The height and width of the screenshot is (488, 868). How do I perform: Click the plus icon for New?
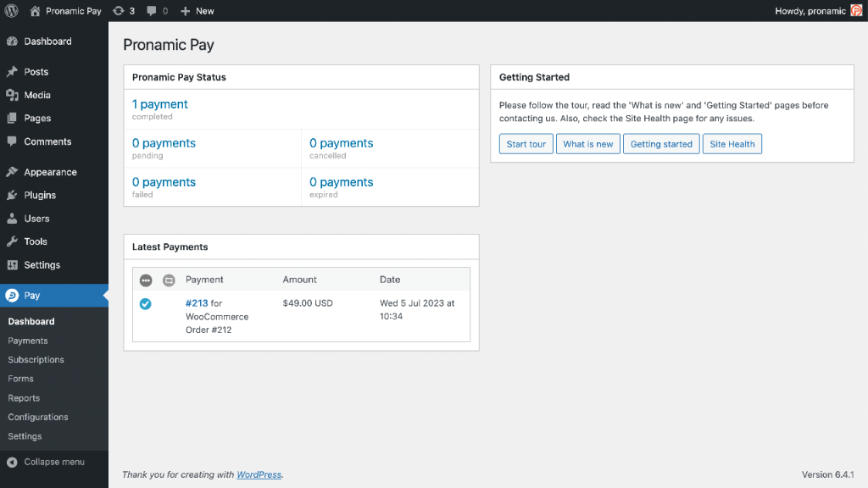click(186, 11)
